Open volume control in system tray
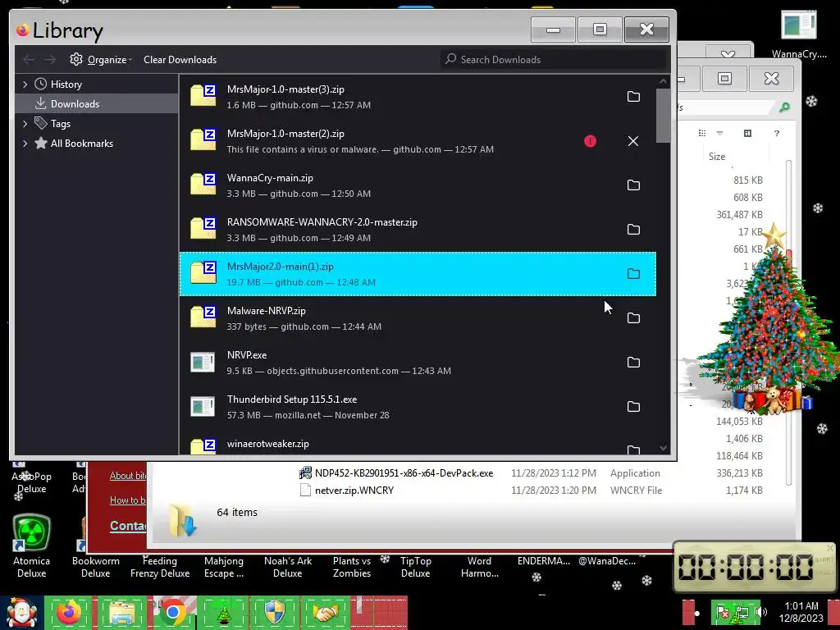This screenshot has height=630, width=840. [x=760, y=612]
